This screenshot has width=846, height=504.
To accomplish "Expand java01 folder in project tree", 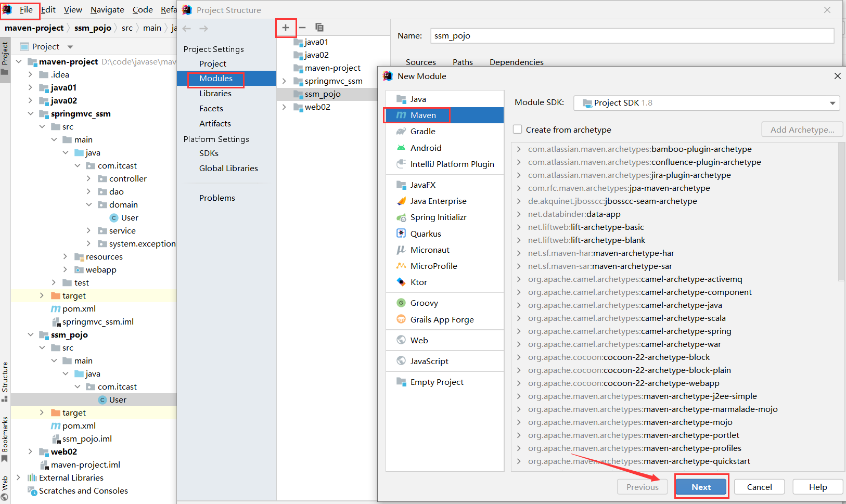I will click(30, 87).
